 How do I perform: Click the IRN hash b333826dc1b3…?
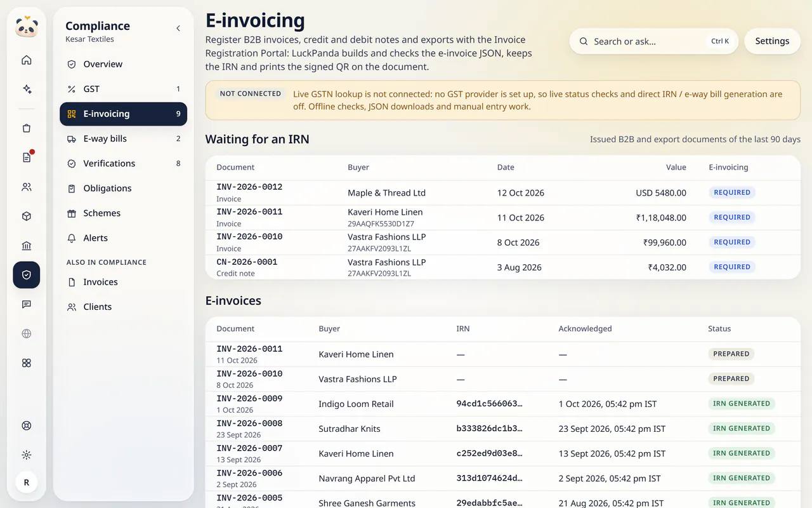coord(490,429)
